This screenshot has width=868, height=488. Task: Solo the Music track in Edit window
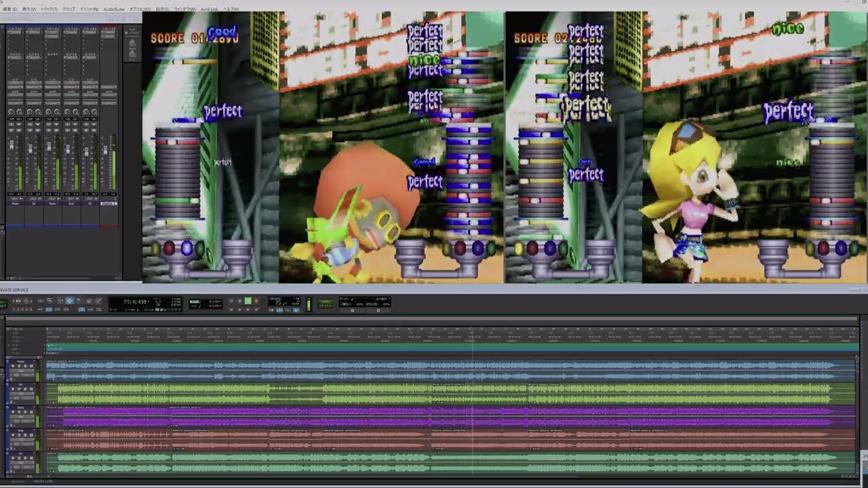[x=24, y=366]
